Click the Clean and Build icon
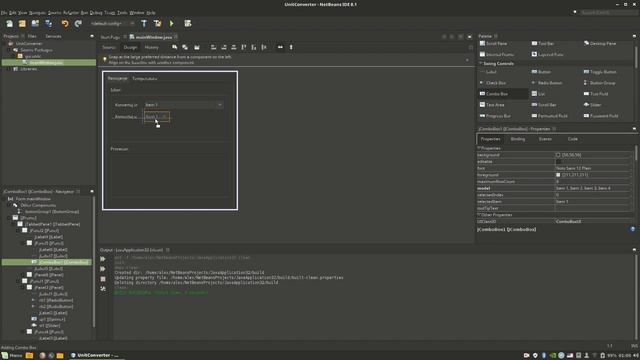 coord(158,24)
